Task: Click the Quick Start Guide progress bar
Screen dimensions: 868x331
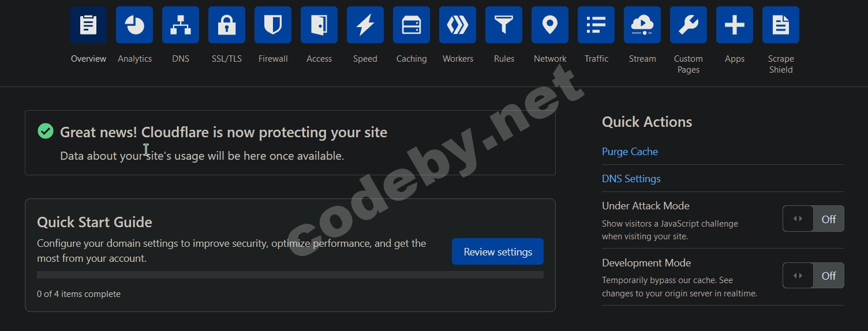Action: pos(290,275)
